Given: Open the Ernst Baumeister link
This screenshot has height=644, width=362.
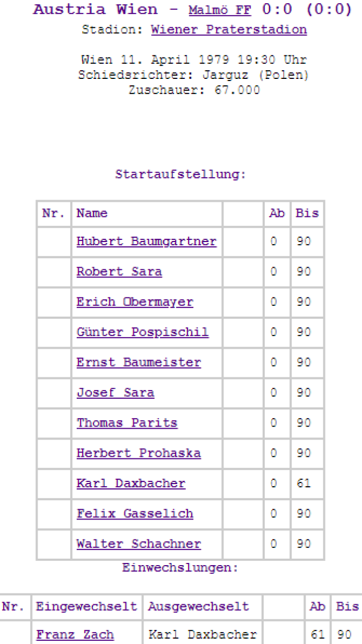Looking at the screenshot, I should (139, 362).
